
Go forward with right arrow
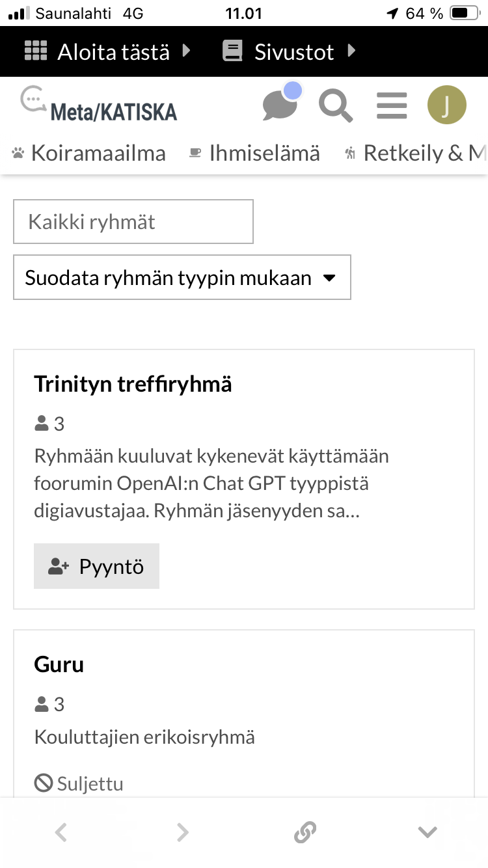pyautogui.click(x=183, y=832)
